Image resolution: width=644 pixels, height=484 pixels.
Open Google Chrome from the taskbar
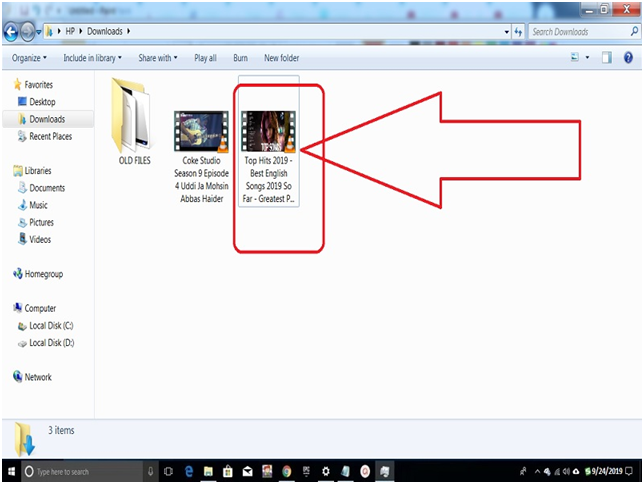tap(287, 471)
